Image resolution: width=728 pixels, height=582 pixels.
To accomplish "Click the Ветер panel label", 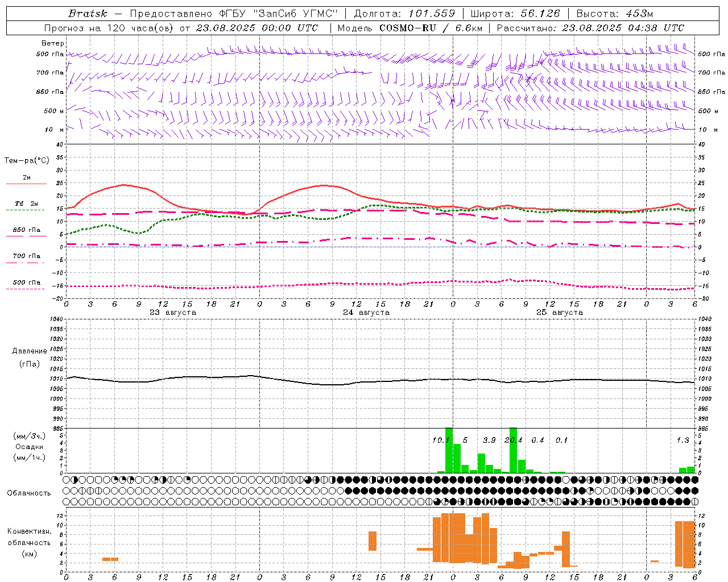I will coord(53,43).
